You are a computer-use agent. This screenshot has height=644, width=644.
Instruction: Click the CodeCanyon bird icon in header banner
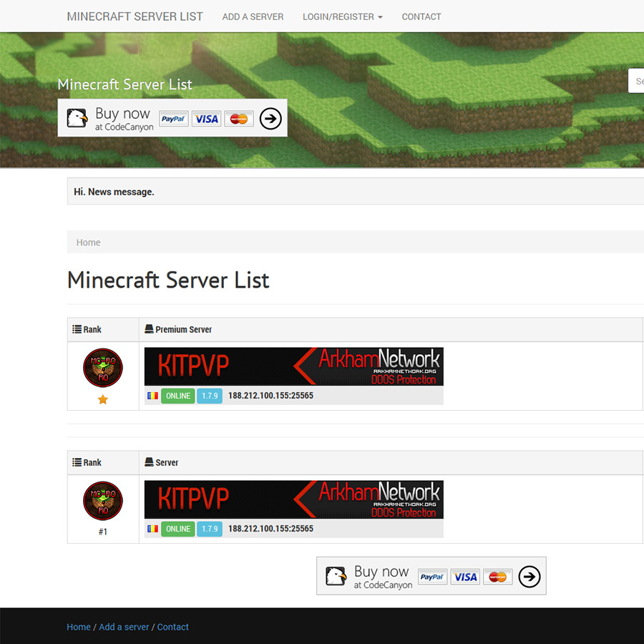click(77, 118)
